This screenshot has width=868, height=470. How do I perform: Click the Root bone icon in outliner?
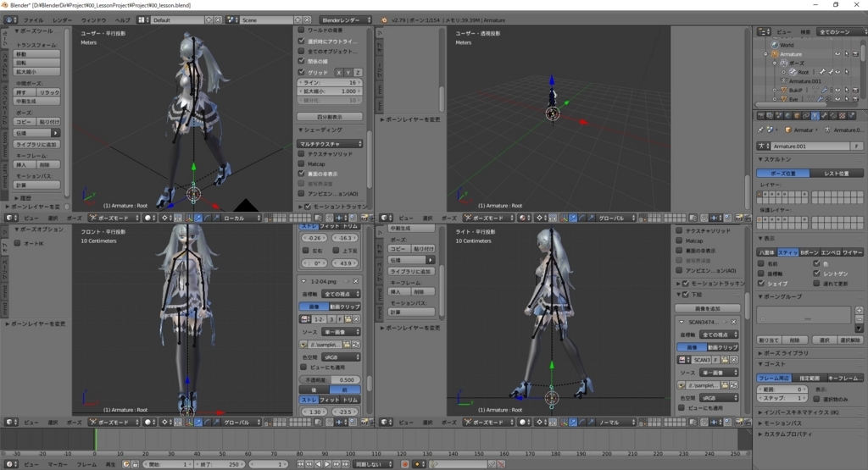click(792, 72)
